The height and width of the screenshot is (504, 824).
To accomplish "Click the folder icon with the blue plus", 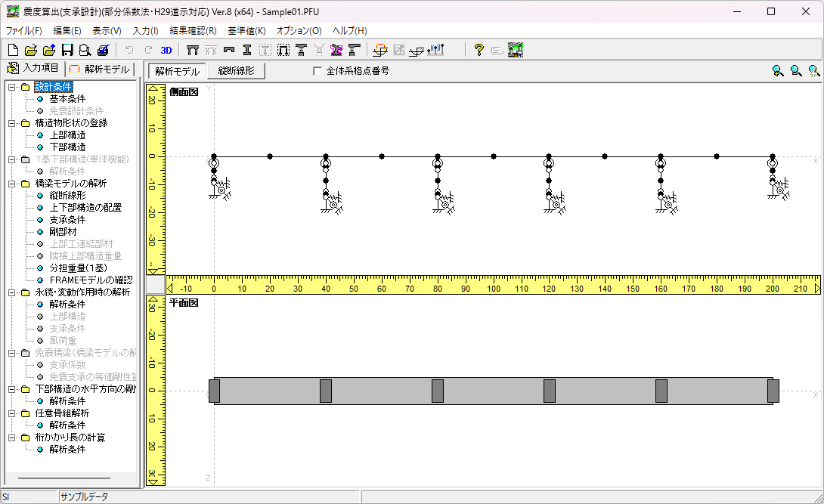I will pyautogui.click(x=49, y=50).
